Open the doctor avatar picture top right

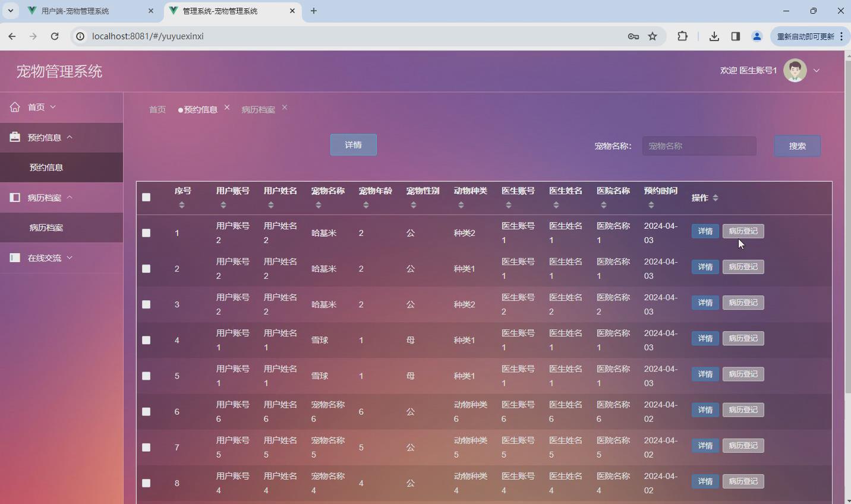(x=795, y=70)
